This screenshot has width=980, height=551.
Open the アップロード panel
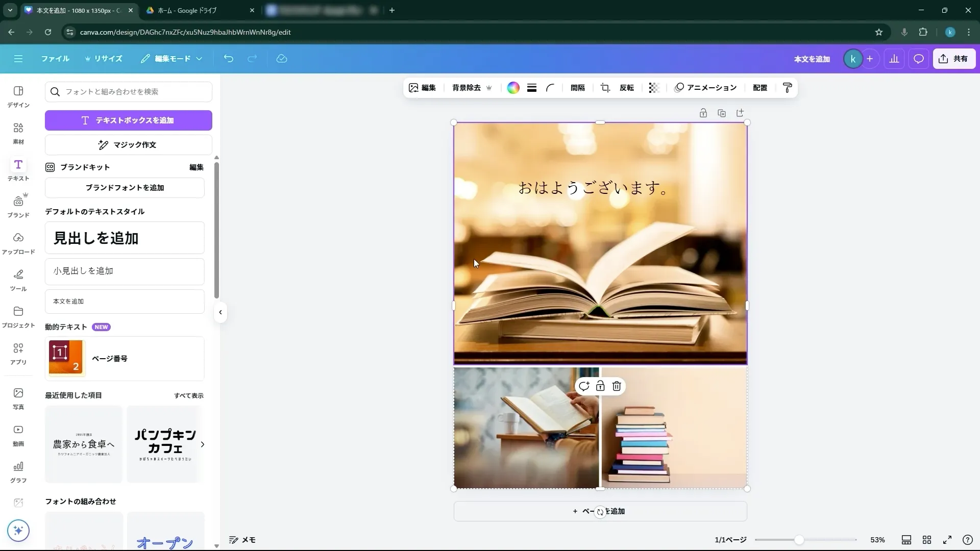coord(18,242)
